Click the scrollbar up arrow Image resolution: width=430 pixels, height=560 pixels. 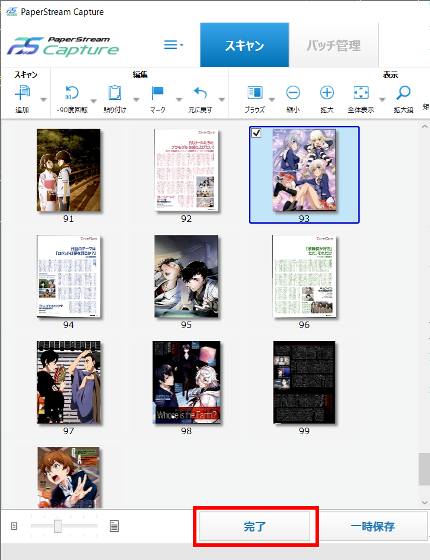pyautogui.click(x=424, y=126)
